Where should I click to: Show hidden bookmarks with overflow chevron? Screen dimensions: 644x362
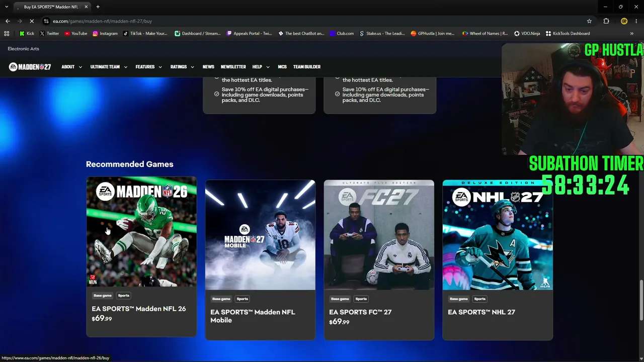pos(632,34)
